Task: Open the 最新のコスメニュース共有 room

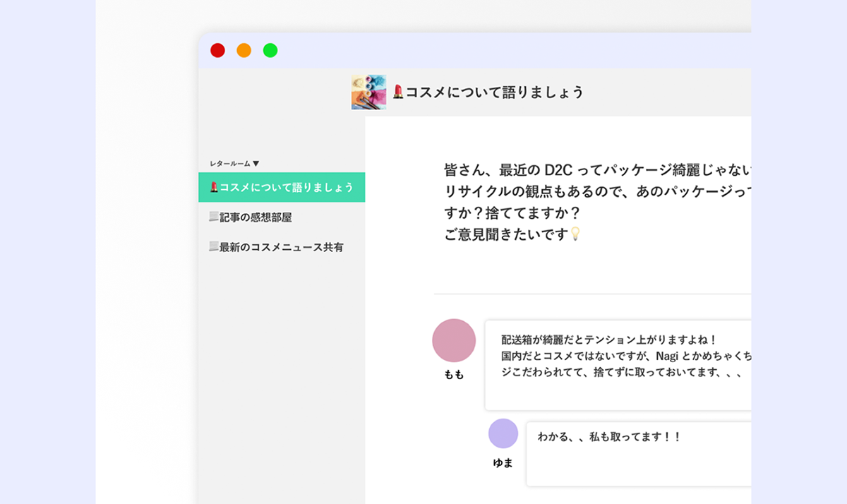Action: tap(281, 247)
